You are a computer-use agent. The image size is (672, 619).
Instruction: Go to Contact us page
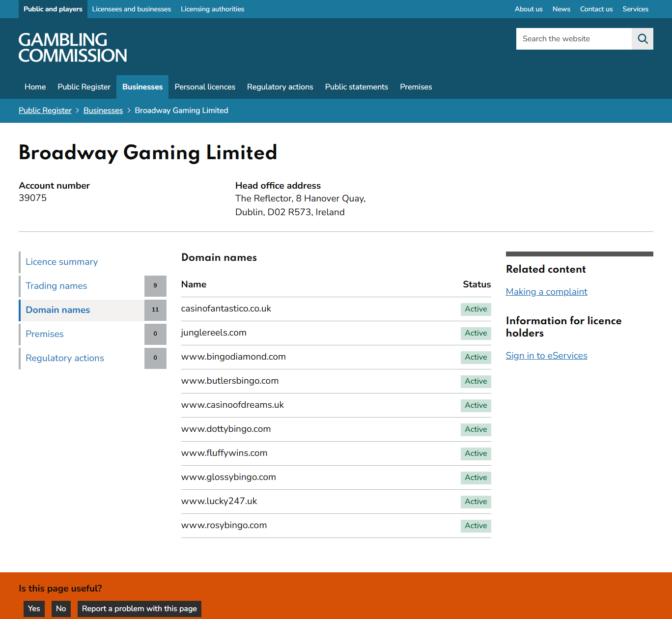click(596, 9)
